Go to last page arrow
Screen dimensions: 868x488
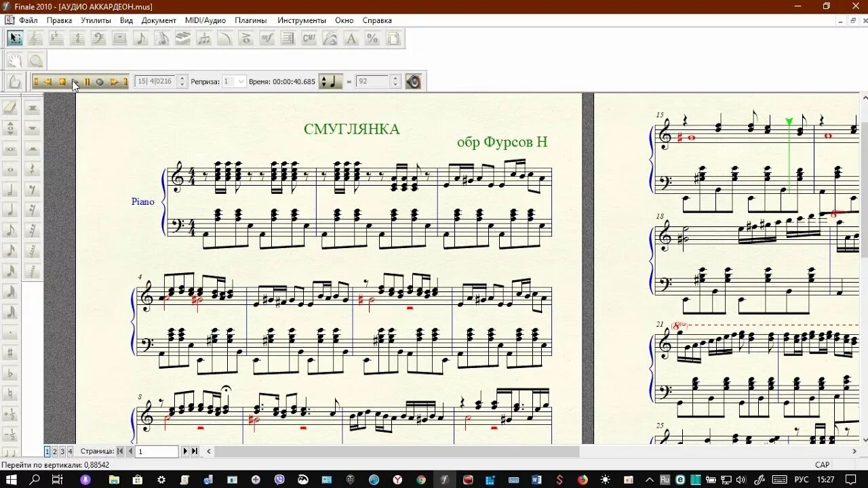(195, 451)
